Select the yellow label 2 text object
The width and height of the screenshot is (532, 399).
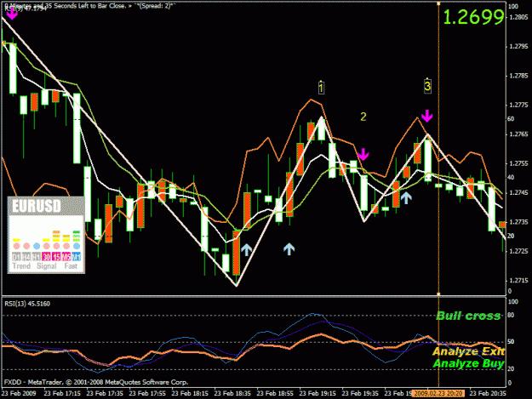tap(363, 117)
